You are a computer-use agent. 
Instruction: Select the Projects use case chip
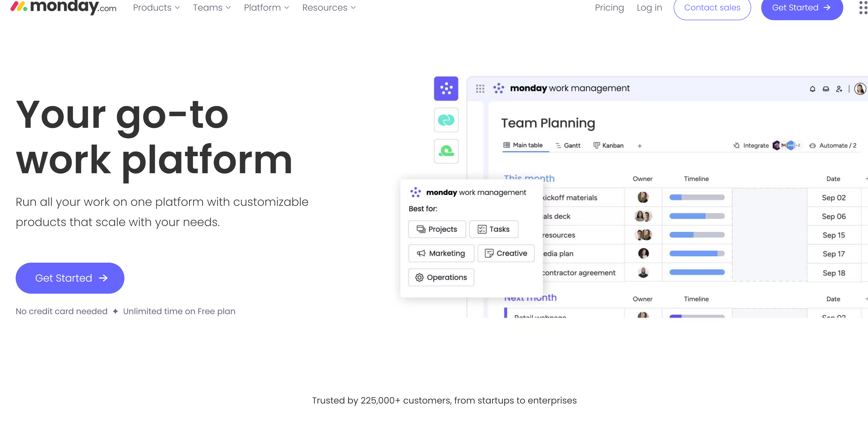(437, 229)
